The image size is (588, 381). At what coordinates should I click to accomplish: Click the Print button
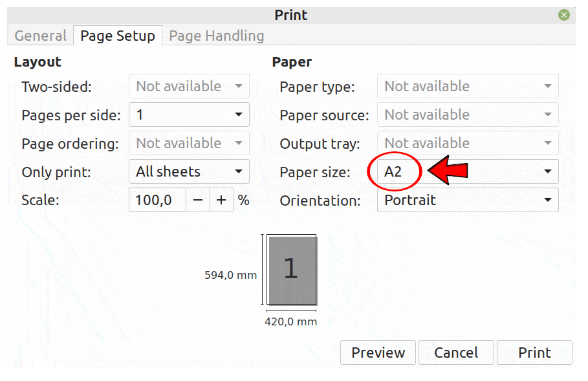point(534,353)
